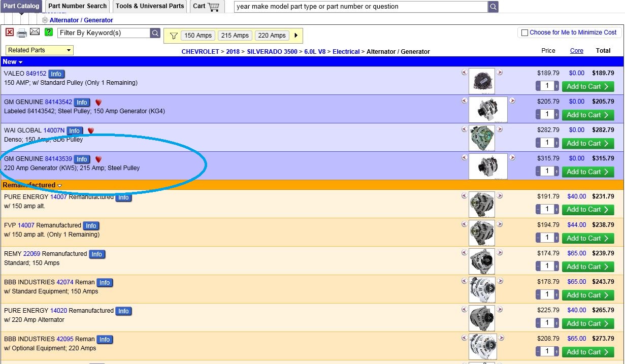Click the Core column header link

tap(577, 51)
